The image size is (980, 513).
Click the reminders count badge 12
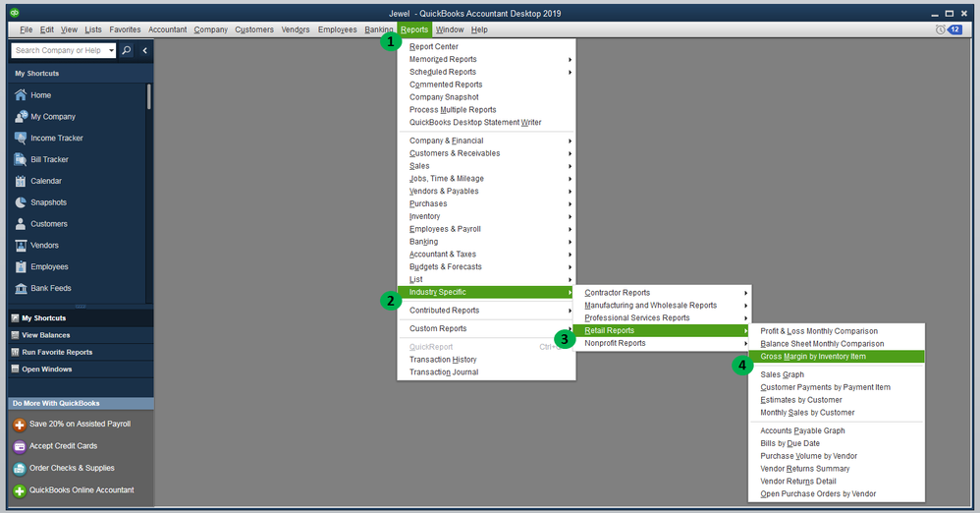955,29
